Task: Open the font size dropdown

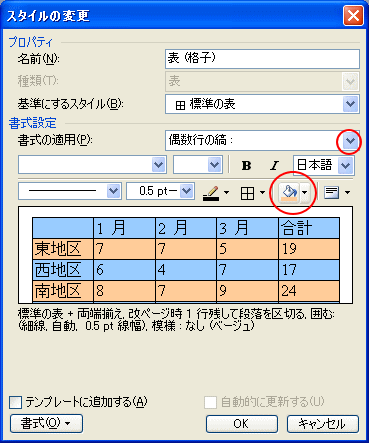Action: [x=214, y=165]
